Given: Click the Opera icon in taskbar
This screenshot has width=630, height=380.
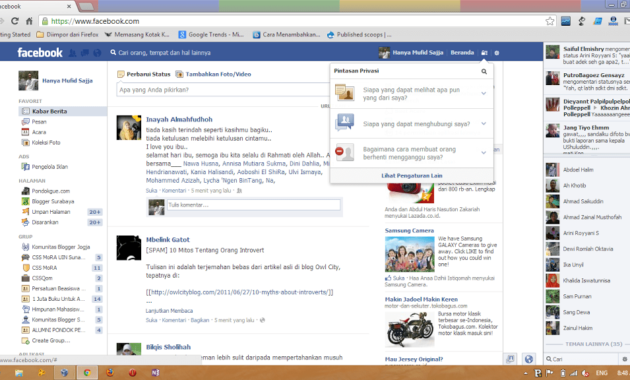Looking at the screenshot, I should pyautogui.click(x=132, y=373).
